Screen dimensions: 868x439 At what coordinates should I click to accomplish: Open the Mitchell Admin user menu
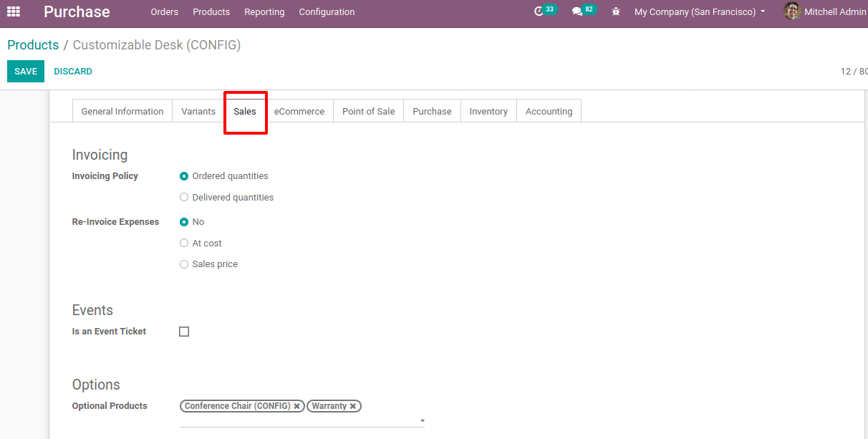pyautogui.click(x=825, y=12)
